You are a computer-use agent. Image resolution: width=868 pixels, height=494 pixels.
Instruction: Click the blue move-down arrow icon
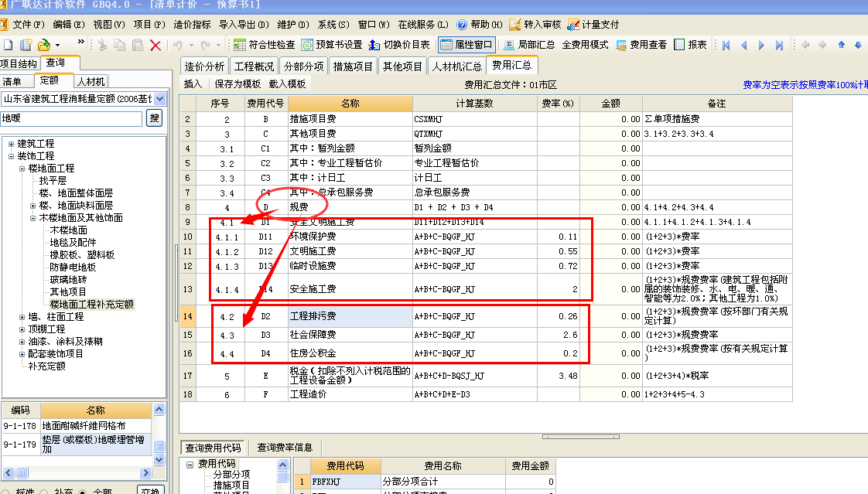(858, 45)
